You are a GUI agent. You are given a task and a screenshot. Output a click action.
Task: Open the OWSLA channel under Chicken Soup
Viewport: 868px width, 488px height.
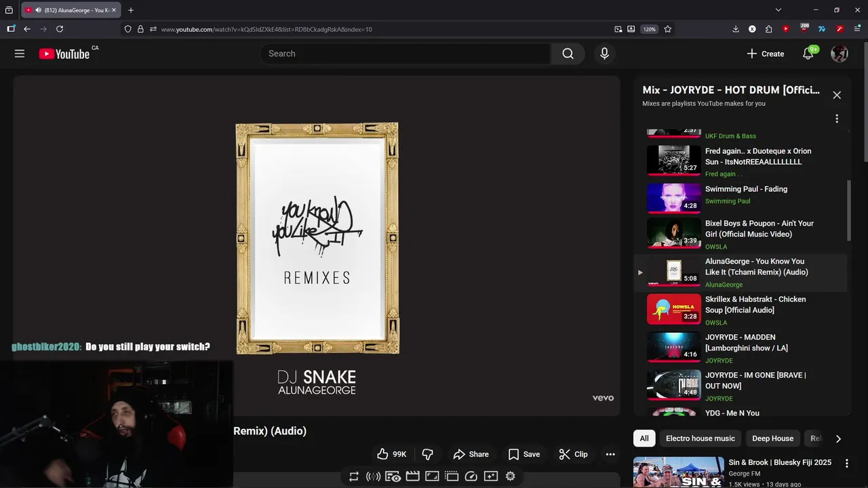pyautogui.click(x=716, y=323)
